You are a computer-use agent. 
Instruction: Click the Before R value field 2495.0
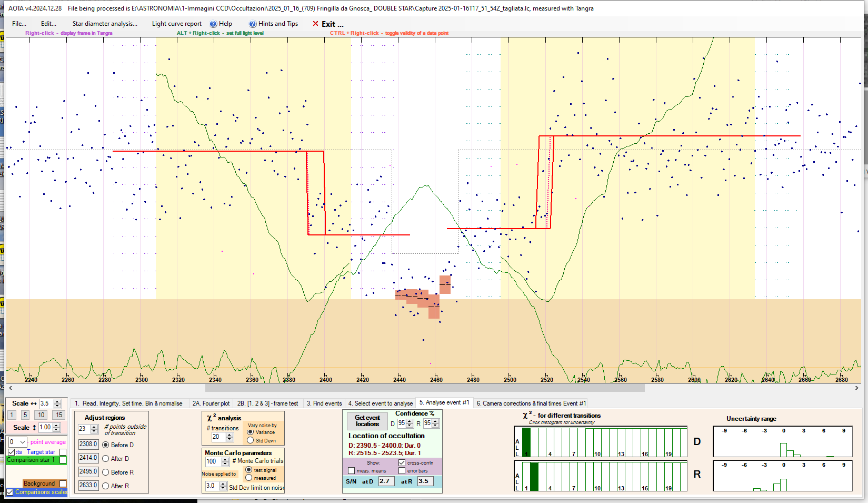pyautogui.click(x=88, y=472)
